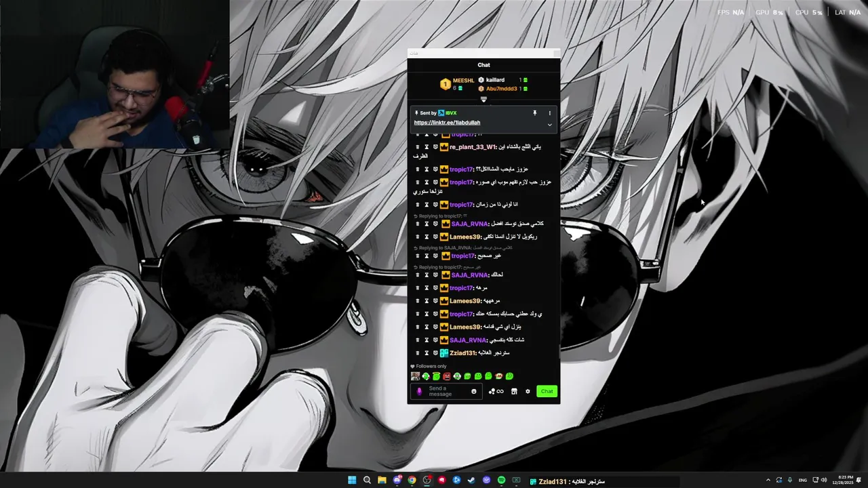This screenshot has width=868, height=488.
Task: Unpin the pinned message with pin icon
Action: [534, 113]
